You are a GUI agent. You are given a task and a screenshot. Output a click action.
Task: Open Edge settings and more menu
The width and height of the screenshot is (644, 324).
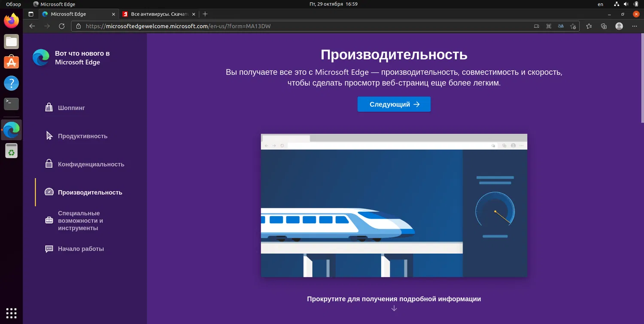pyautogui.click(x=635, y=26)
